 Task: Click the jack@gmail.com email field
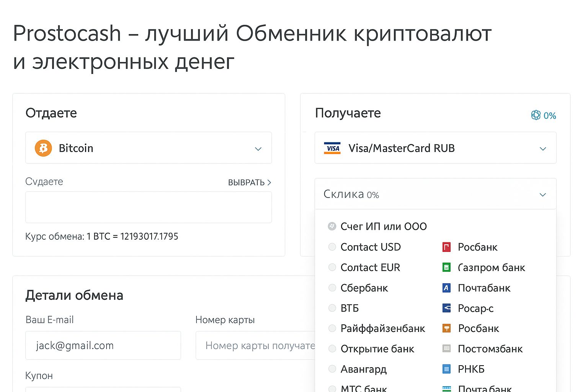pyautogui.click(x=103, y=345)
